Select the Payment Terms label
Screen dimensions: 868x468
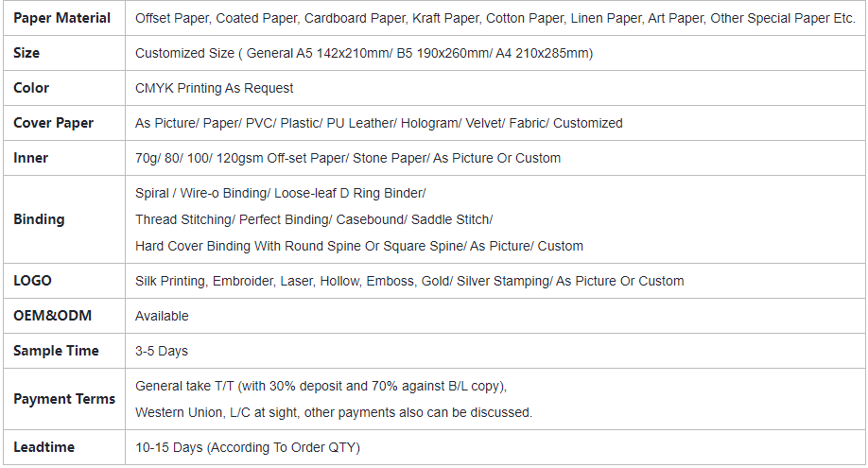coord(64,399)
